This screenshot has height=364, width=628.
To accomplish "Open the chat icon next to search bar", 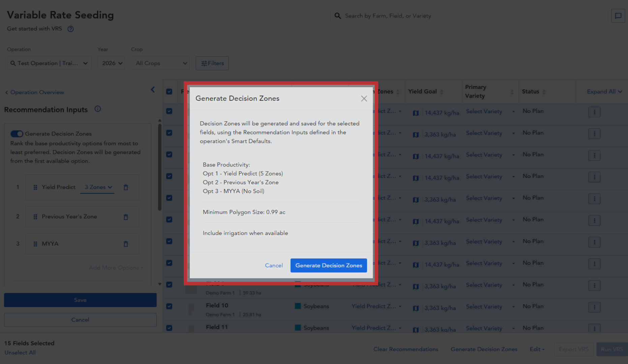I will (618, 16).
